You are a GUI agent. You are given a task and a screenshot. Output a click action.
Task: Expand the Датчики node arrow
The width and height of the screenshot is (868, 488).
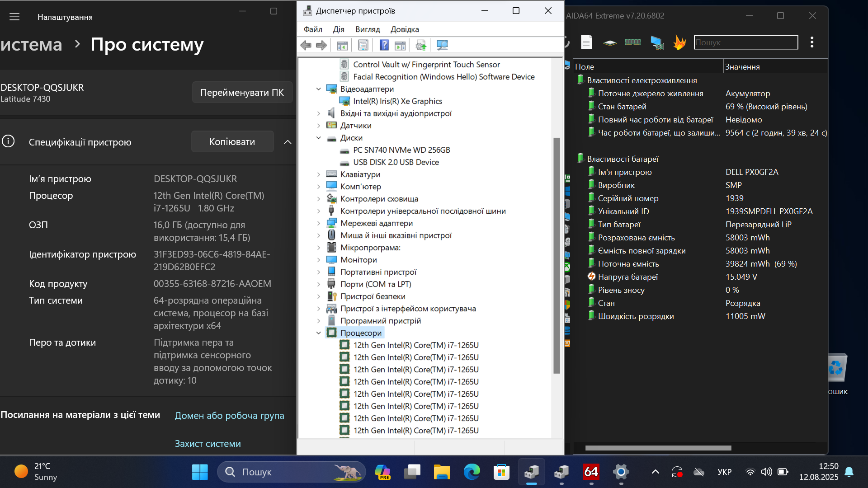pyautogui.click(x=319, y=126)
